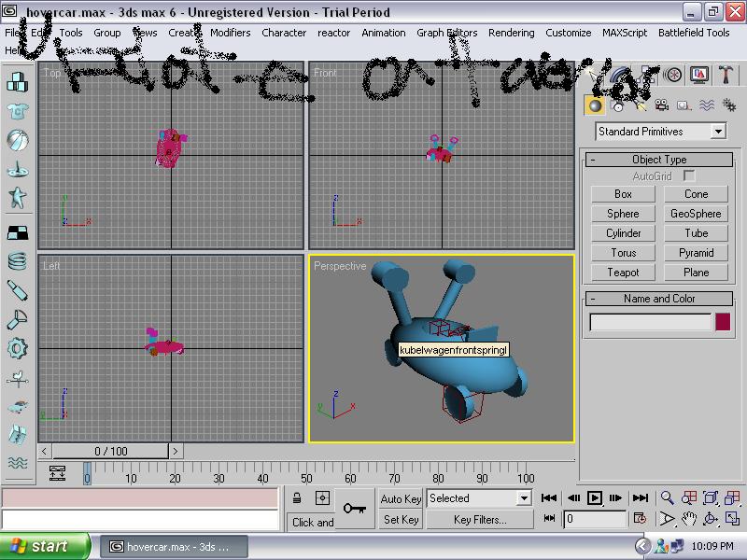Create a reactor spring coil icon
The width and height of the screenshot is (747, 560).
(x=17, y=261)
